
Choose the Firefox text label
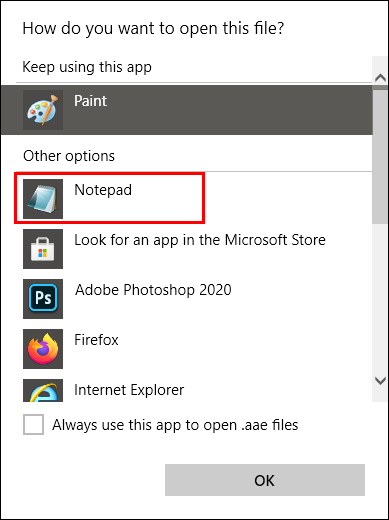pos(96,340)
